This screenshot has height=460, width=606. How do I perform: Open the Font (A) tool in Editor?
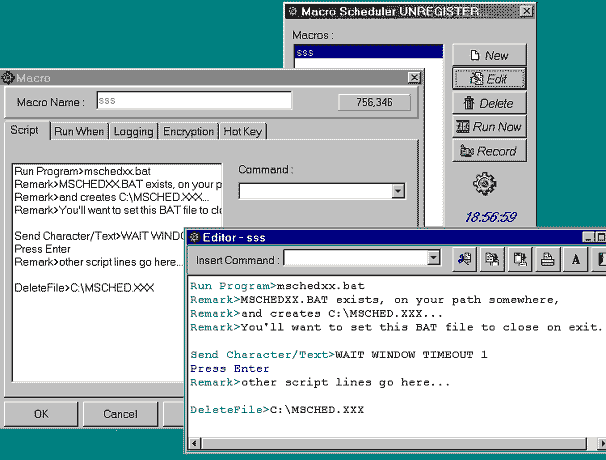[x=575, y=259]
